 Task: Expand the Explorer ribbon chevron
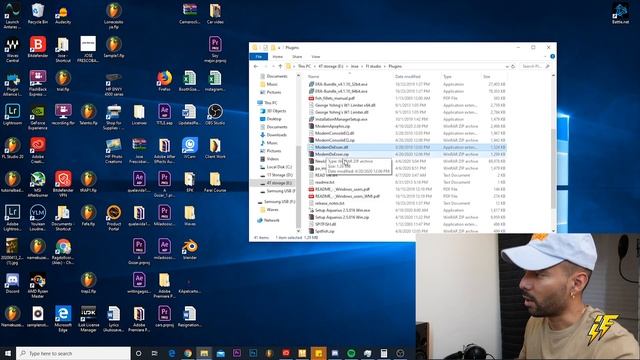coord(545,57)
